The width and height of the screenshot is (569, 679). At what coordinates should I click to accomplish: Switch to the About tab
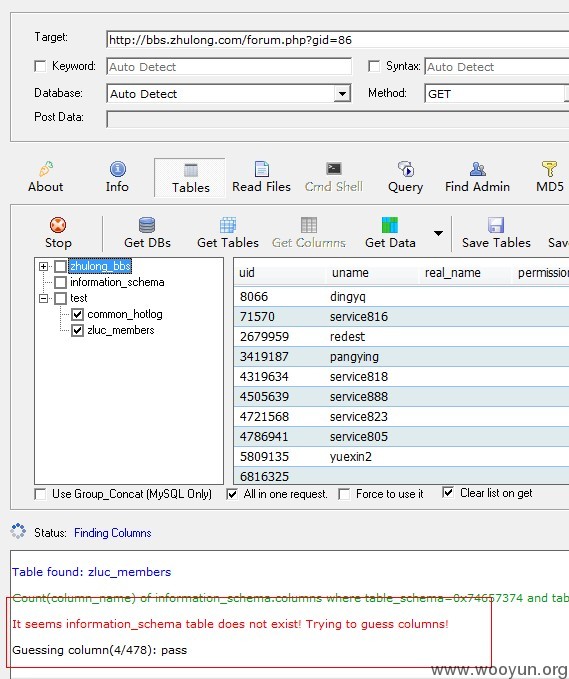click(x=45, y=178)
